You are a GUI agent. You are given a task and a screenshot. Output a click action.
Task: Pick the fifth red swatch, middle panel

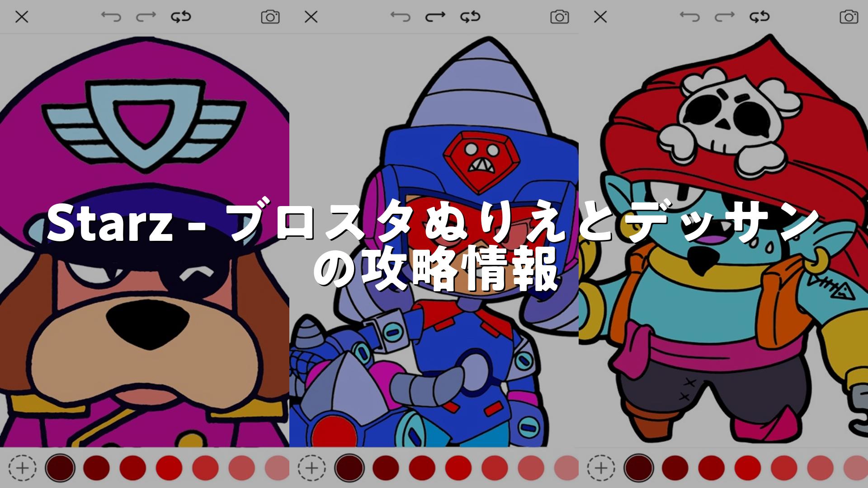click(x=494, y=468)
